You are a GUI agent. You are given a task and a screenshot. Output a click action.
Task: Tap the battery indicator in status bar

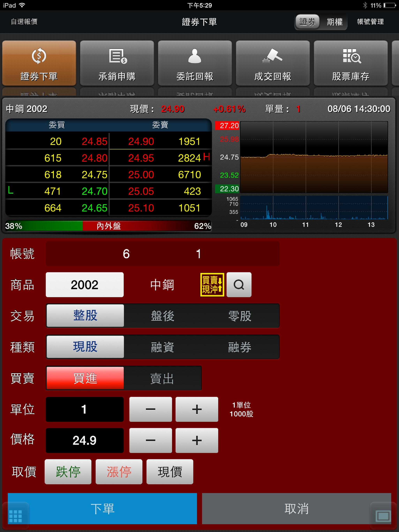point(390,5)
